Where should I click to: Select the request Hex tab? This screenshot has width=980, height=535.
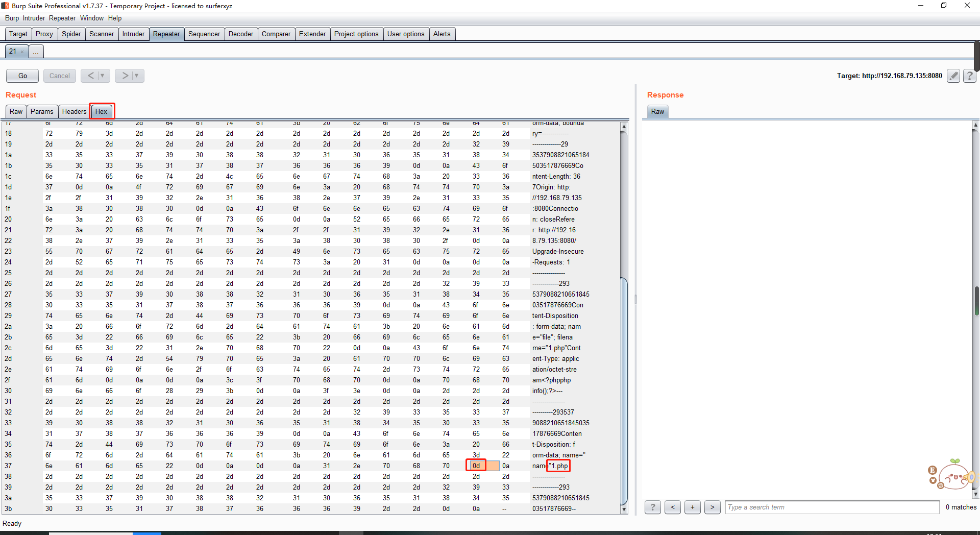coord(102,111)
